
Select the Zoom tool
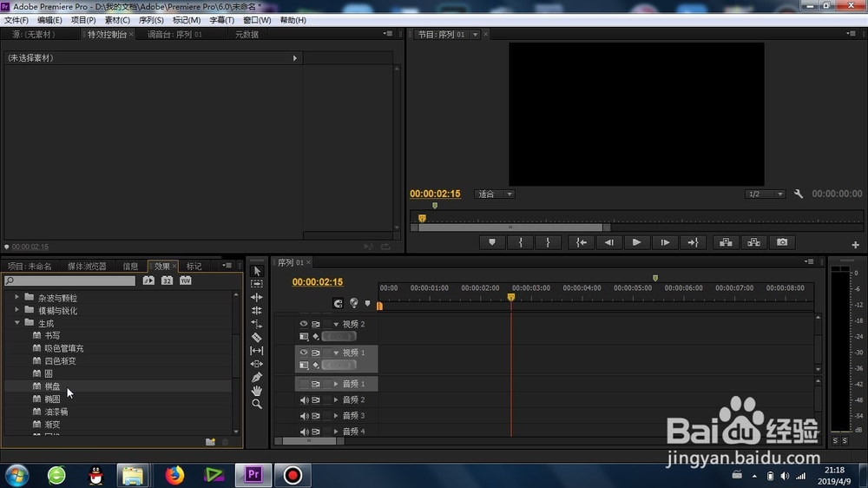257,405
